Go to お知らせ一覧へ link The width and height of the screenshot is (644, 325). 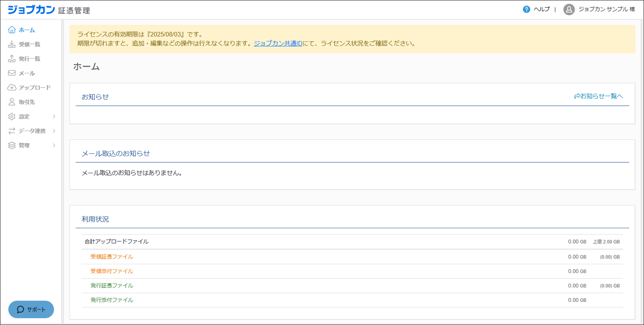[599, 96]
